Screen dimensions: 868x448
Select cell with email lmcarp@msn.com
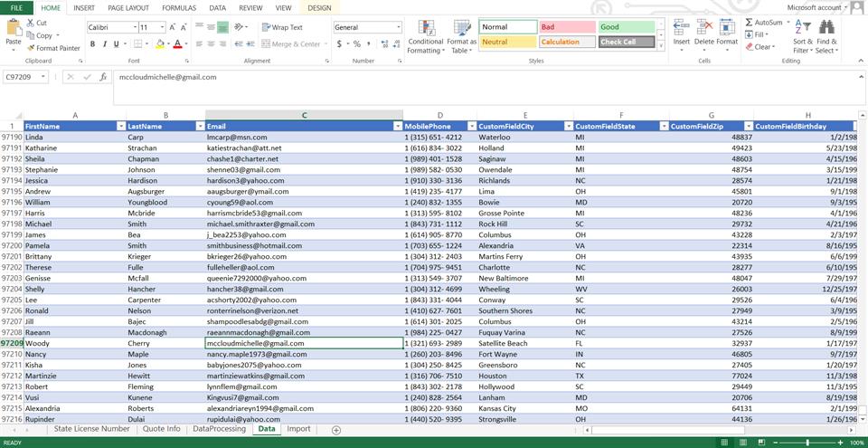pos(304,137)
